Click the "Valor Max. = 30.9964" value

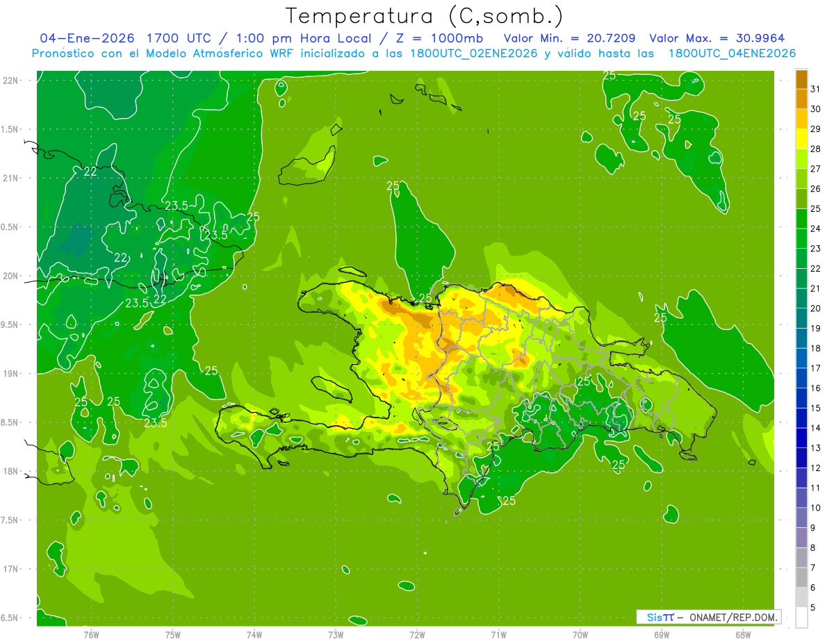point(717,38)
